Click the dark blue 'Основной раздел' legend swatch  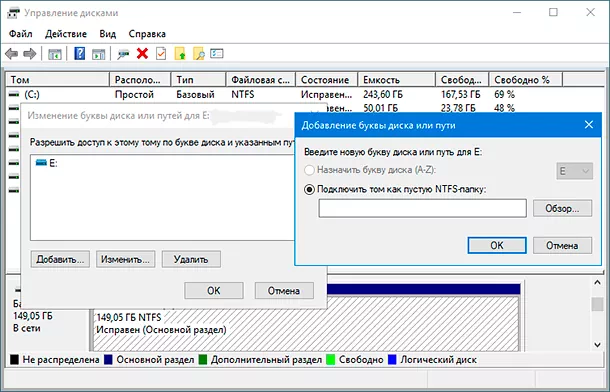click(x=108, y=360)
